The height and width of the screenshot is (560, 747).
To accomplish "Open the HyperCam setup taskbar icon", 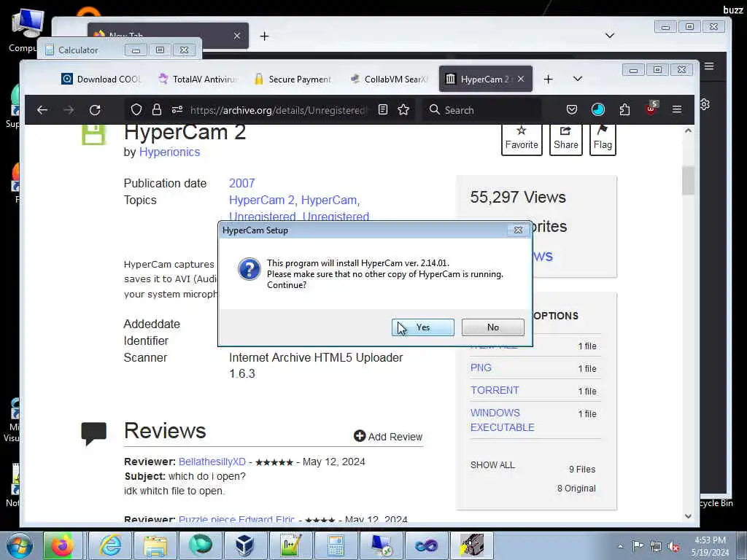I will [472, 545].
